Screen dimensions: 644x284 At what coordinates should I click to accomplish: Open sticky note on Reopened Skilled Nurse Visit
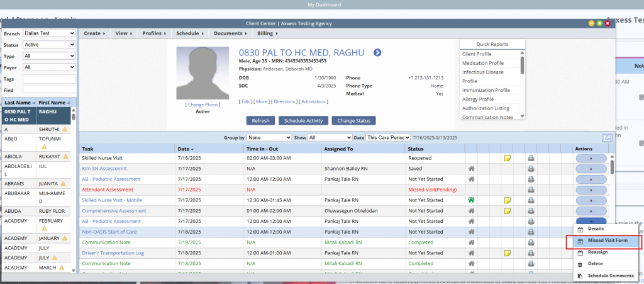[x=508, y=159]
